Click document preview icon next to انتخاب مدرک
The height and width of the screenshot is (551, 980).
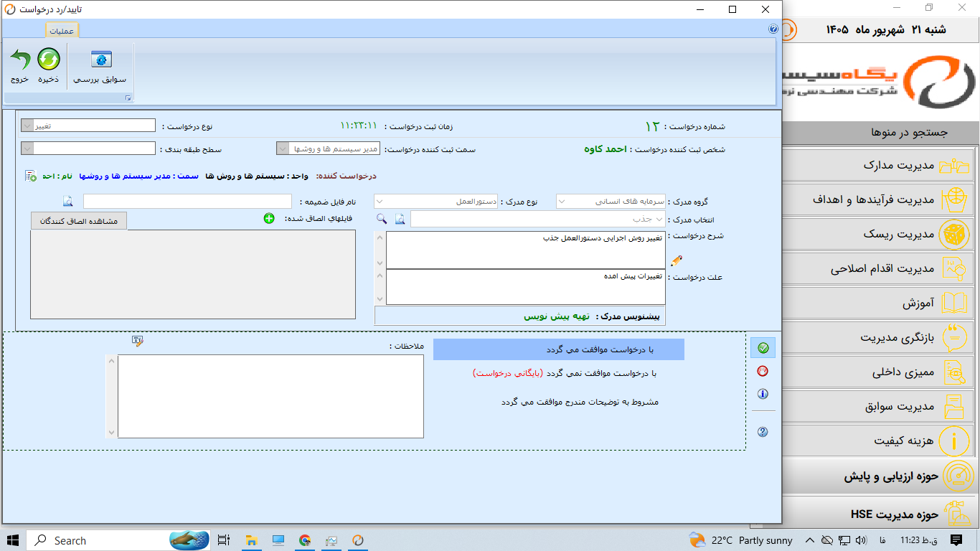(400, 219)
